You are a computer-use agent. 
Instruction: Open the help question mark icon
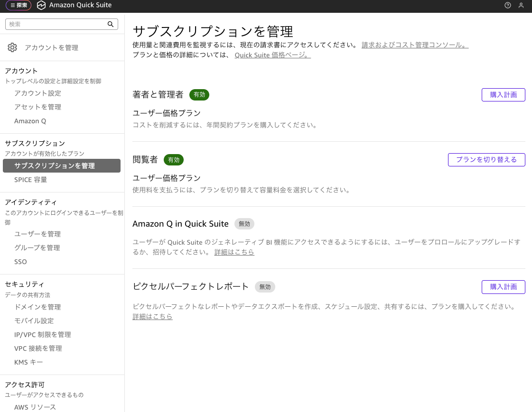pyautogui.click(x=508, y=5)
